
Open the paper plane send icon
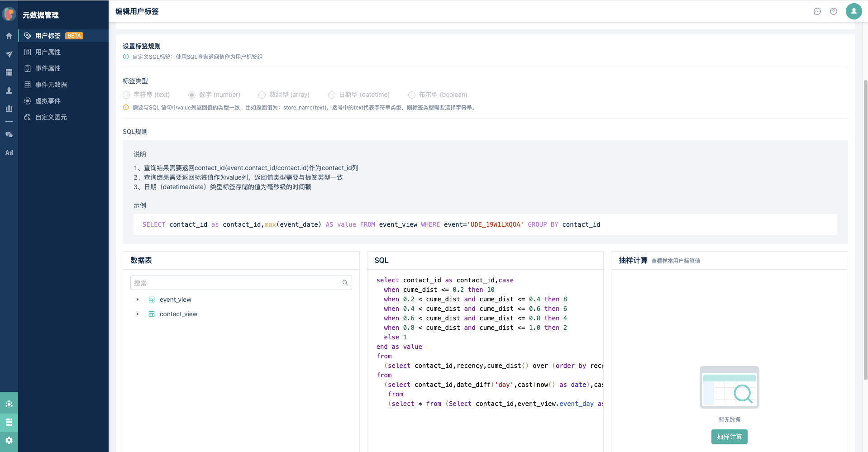click(9, 54)
